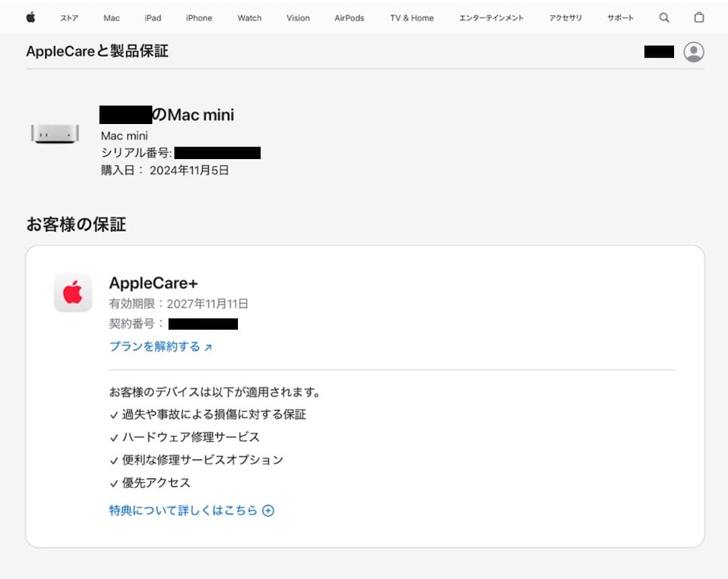Select エンターテインメント in the menu bar
Viewport: 728px width, 579px height.
[x=491, y=18]
